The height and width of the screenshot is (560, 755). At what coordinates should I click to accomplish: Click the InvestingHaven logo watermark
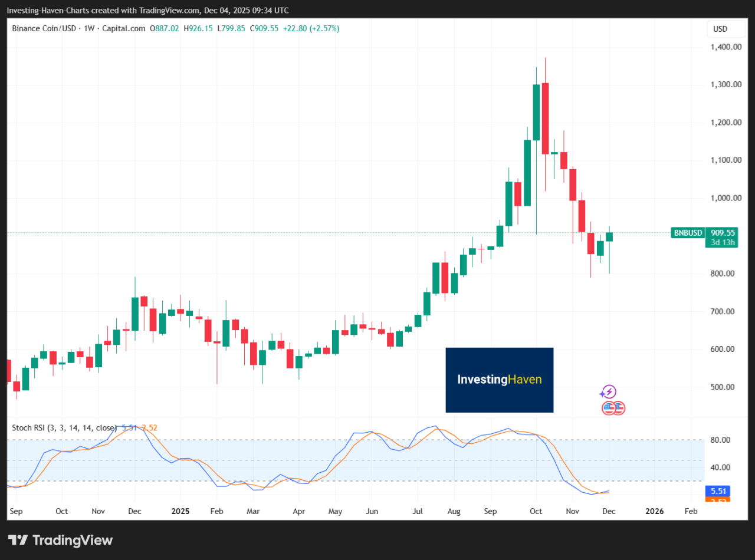pyautogui.click(x=499, y=380)
